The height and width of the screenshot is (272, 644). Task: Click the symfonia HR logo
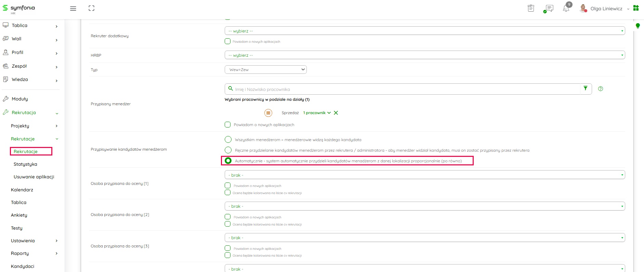point(19,9)
